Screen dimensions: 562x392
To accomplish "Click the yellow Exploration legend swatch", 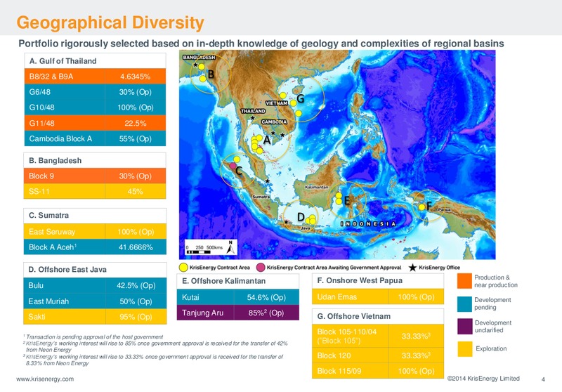I will pos(465,349).
